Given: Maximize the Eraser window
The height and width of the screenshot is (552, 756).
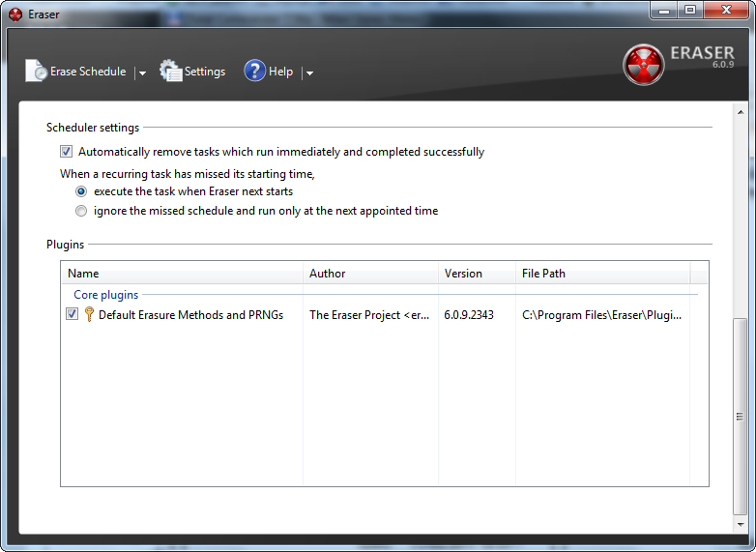Looking at the screenshot, I should point(690,10).
